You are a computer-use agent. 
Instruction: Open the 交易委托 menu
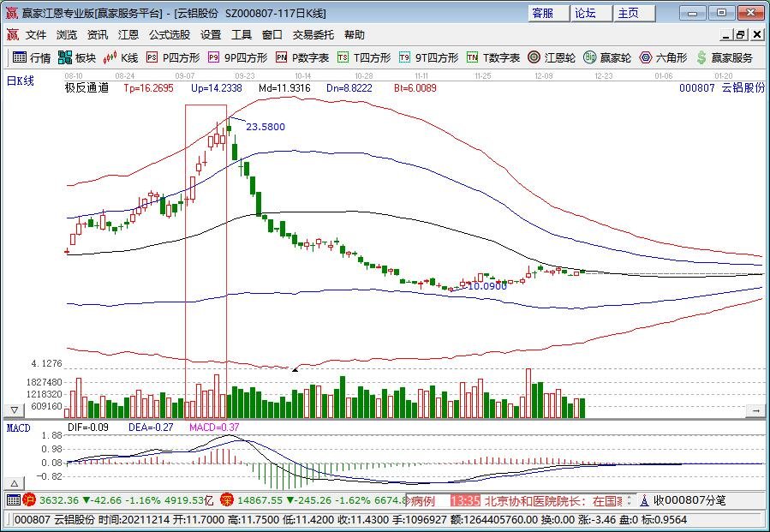[x=313, y=35]
